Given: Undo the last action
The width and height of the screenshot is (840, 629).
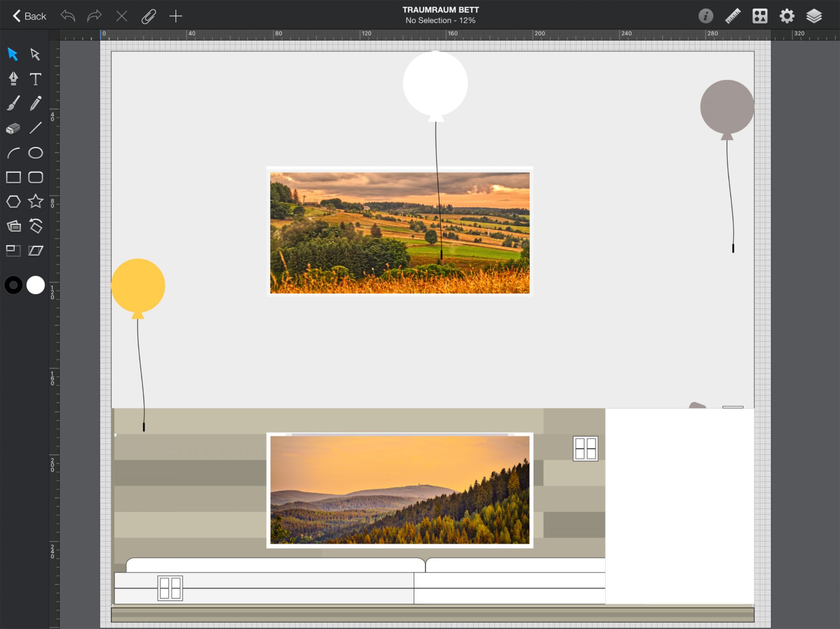Looking at the screenshot, I should (68, 16).
